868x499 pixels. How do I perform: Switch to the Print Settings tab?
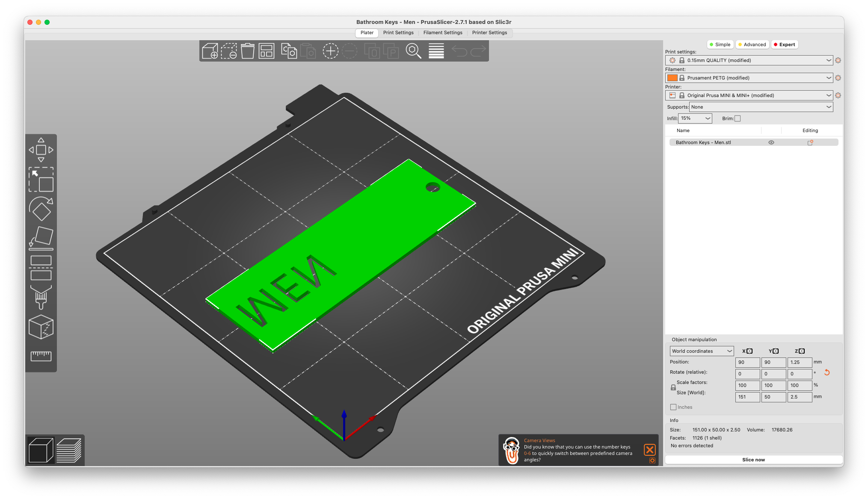point(398,32)
